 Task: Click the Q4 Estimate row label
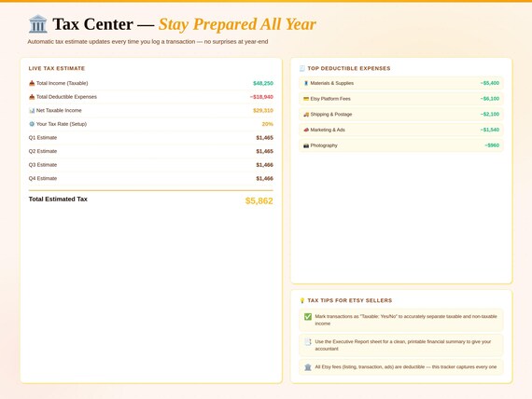tap(43, 178)
